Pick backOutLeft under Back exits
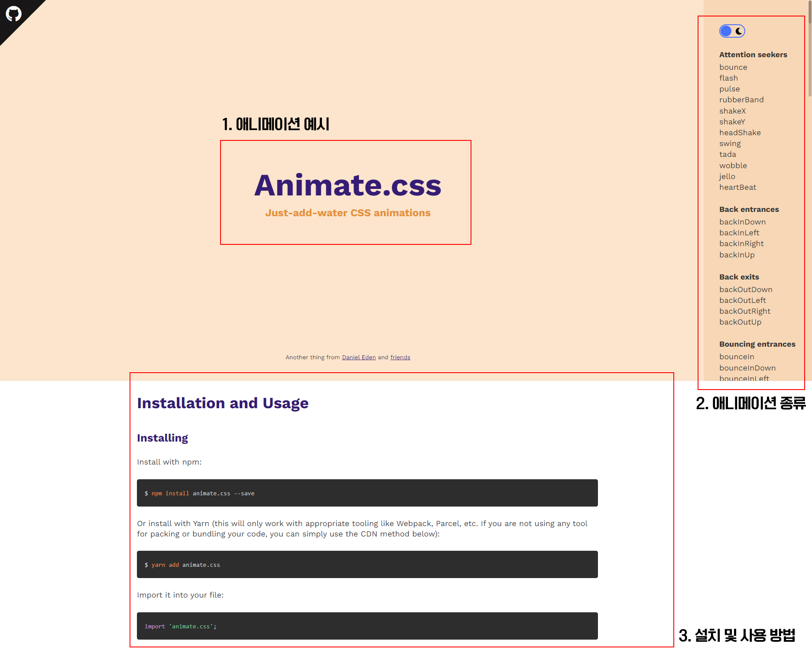 (742, 300)
